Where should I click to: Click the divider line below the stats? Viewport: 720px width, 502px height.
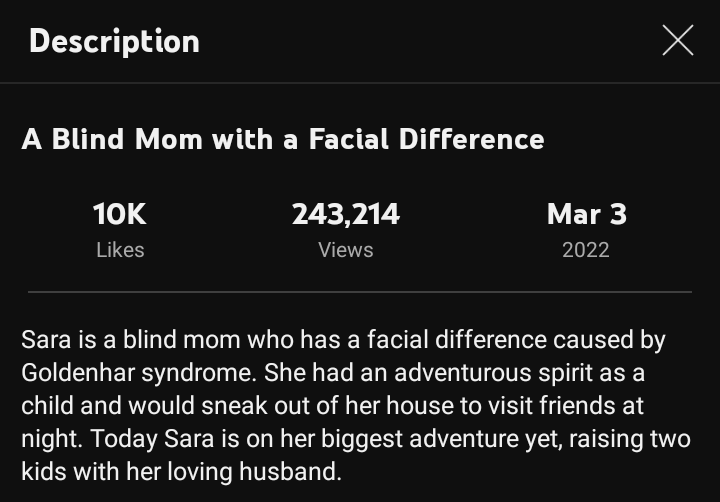click(x=360, y=292)
